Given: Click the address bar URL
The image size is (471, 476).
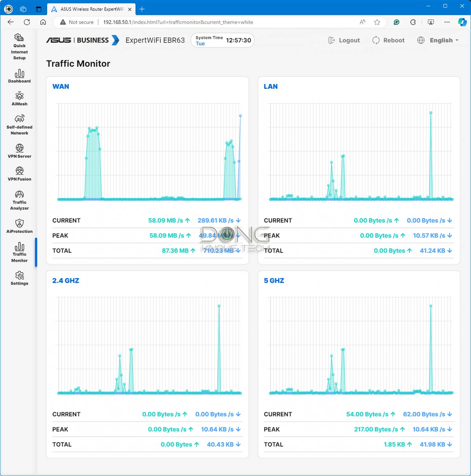Looking at the screenshot, I should tap(178, 22).
